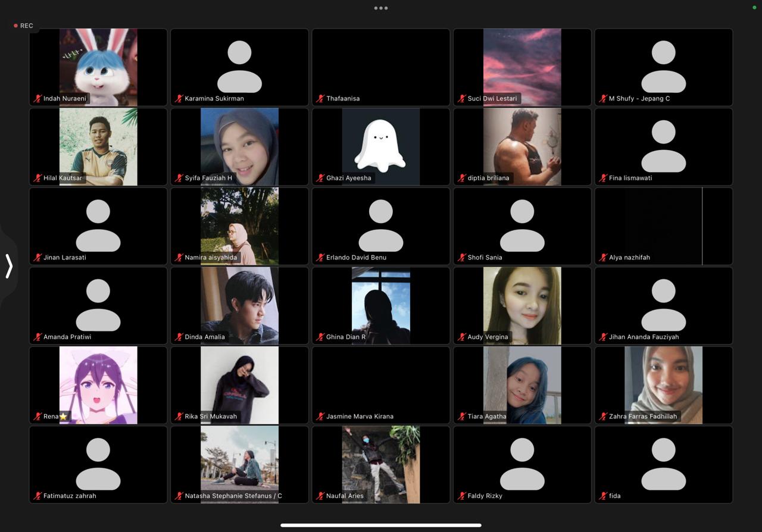
Task: Select Indah Nuraeni's bunny profile picture
Action: pyautogui.click(x=98, y=67)
